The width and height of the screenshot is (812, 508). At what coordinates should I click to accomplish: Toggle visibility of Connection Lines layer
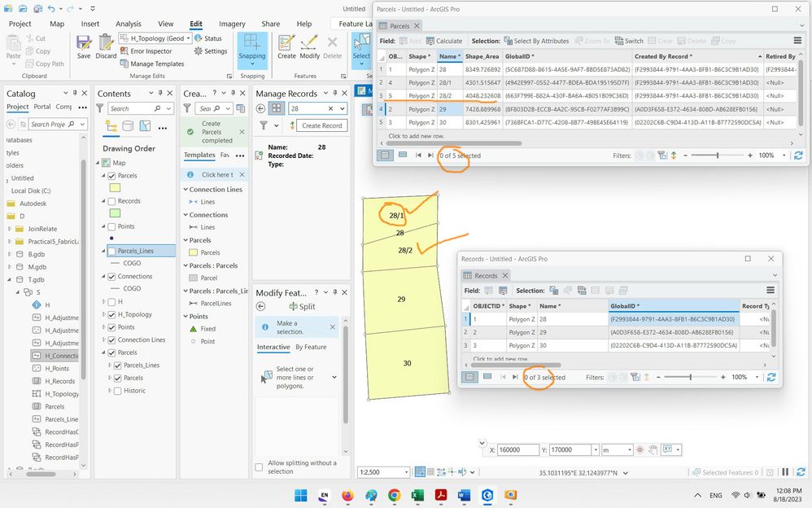111,339
